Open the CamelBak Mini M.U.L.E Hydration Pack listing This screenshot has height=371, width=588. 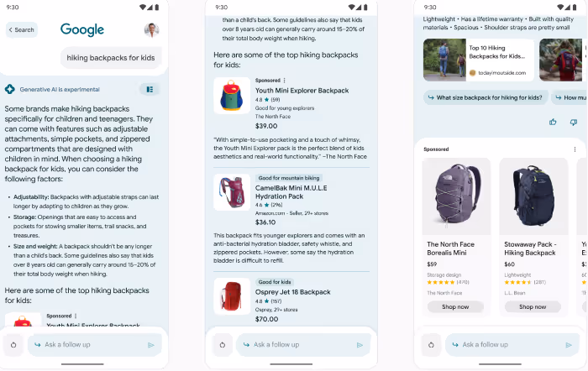[x=291, y=192]
